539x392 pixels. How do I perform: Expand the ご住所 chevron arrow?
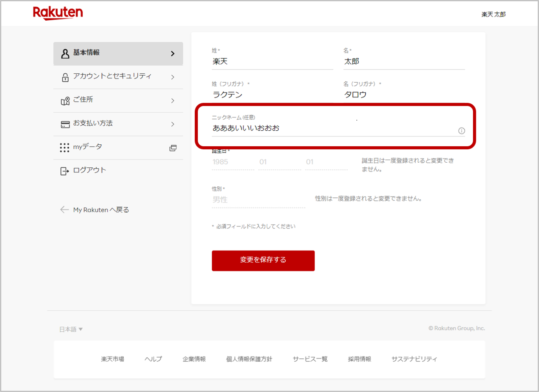click(x=173, y=101)
